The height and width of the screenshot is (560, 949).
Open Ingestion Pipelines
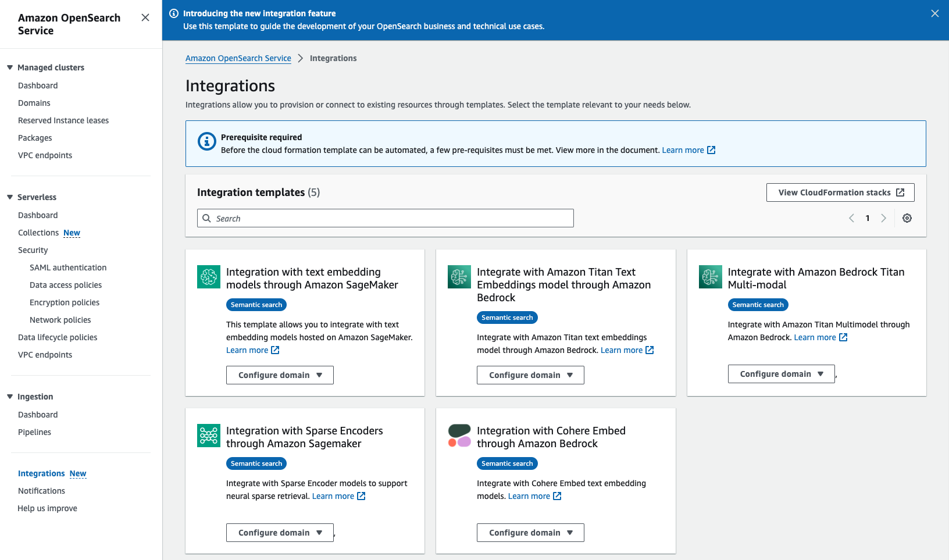pos(34,432)
